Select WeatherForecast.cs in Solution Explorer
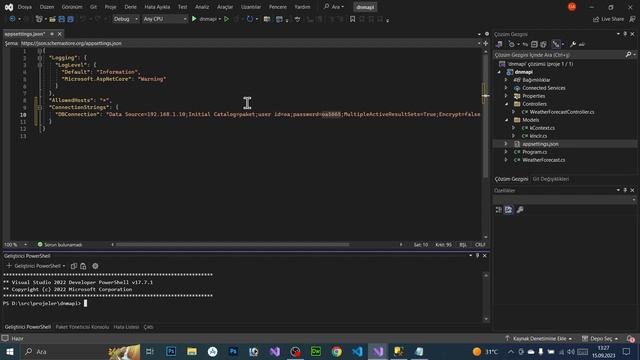Viewport: 640px width, 360px height. (x=544, y=160)
